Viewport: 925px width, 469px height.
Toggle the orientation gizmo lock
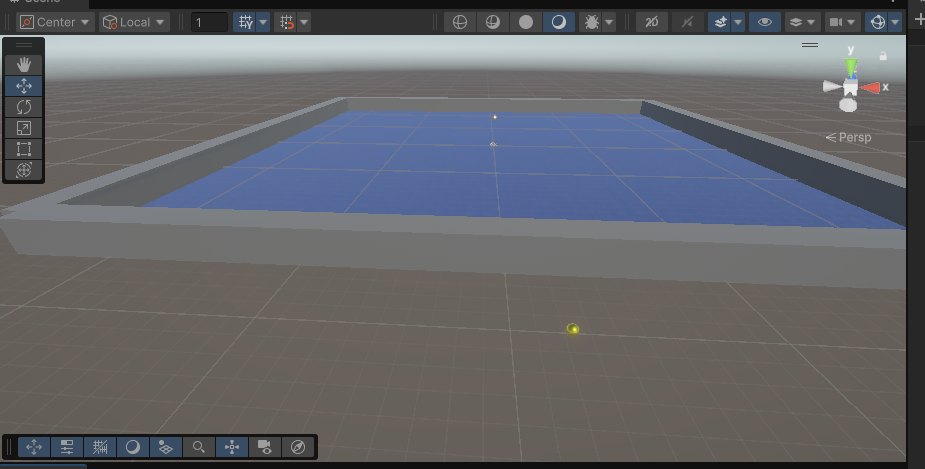[x=883, y=55]
